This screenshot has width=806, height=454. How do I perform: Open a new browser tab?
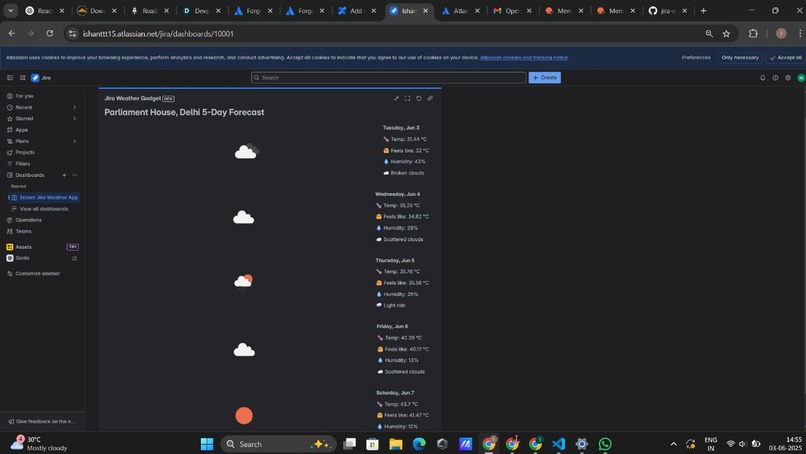pyautogui.click(x=703, y=10)
